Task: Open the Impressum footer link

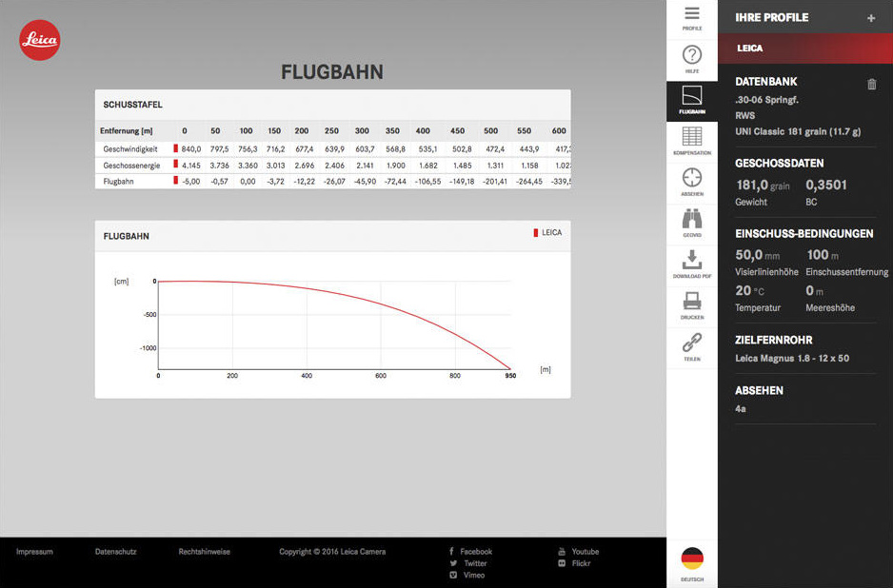Action: (x=34, y=552)
